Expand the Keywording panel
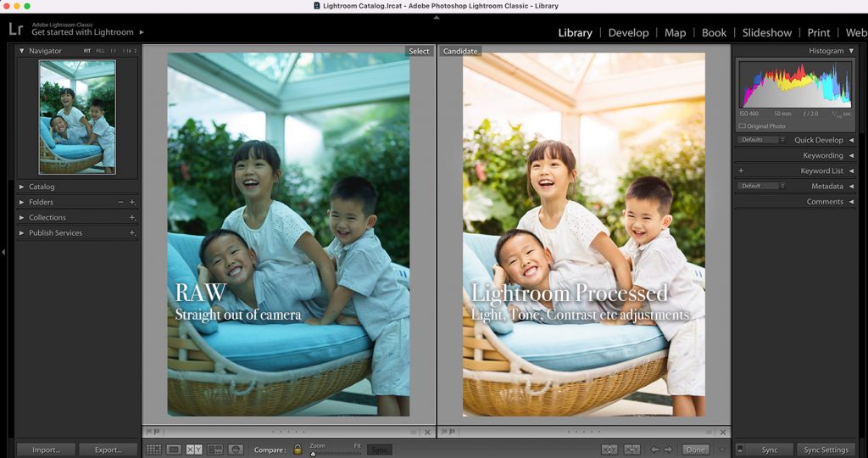This screenshot has height=458, width=868. [x=851, y=155]
